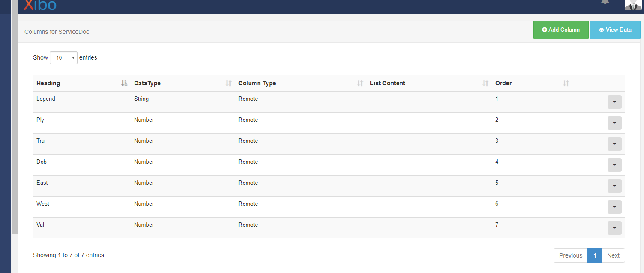Image resolution: width=644 pixels, height=273 pixels.
Task: Sort by List Content icon
Action: [485, 83]
